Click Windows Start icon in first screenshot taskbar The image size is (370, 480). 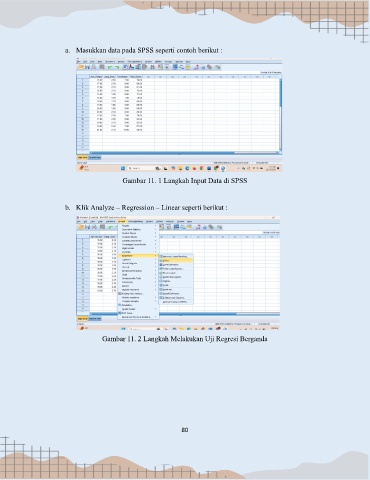click(x=123, y=168)
